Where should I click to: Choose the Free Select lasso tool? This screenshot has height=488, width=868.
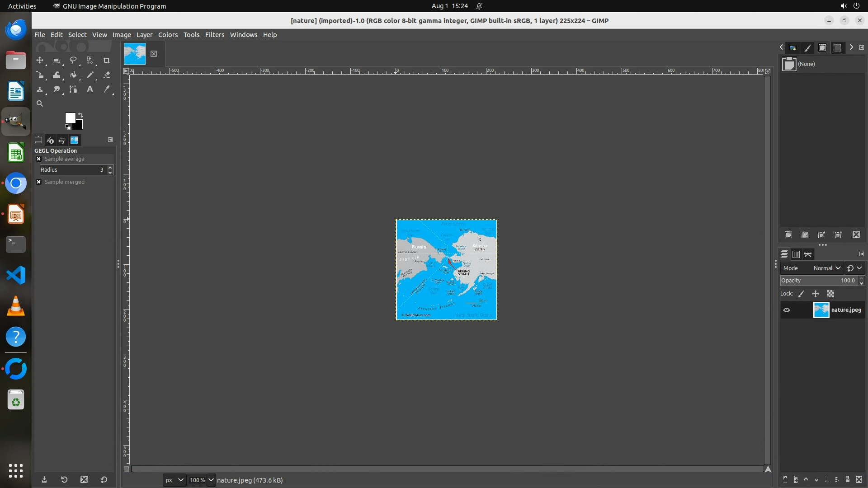(73, 60)
